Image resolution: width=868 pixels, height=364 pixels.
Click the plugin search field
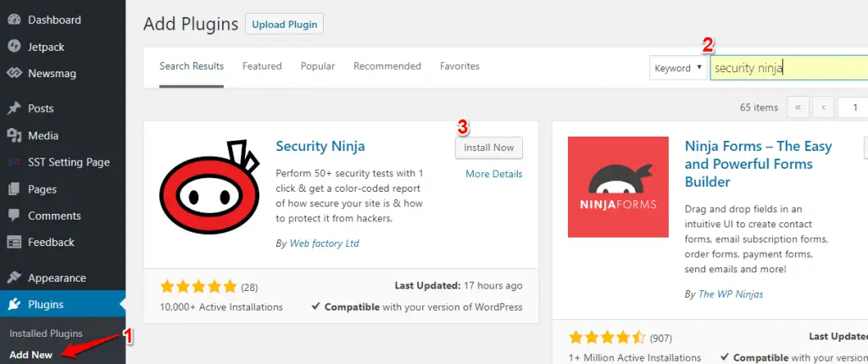(789, 68)
